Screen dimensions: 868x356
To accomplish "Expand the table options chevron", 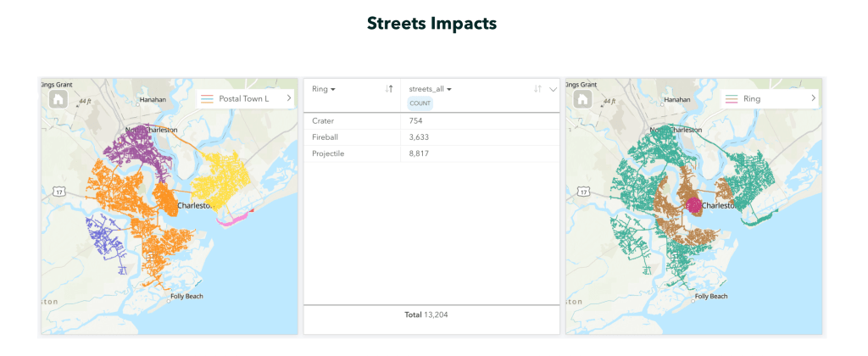I will click(x=553, y=89).
